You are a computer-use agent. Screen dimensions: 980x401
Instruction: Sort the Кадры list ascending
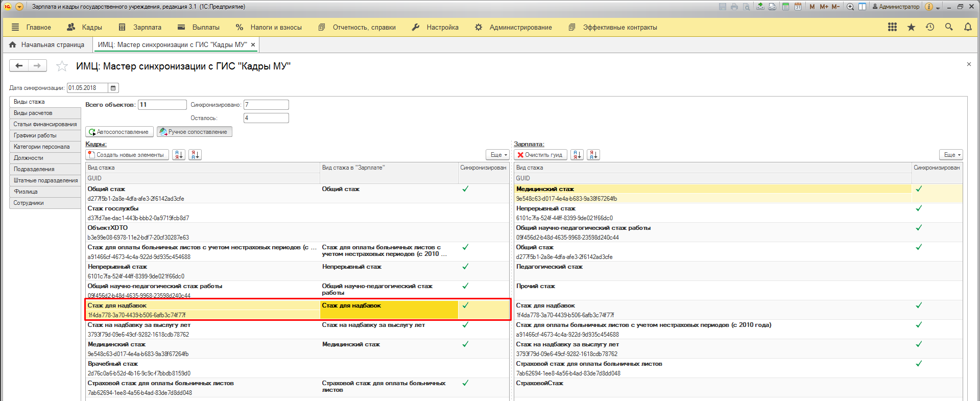tap(179, 155)
